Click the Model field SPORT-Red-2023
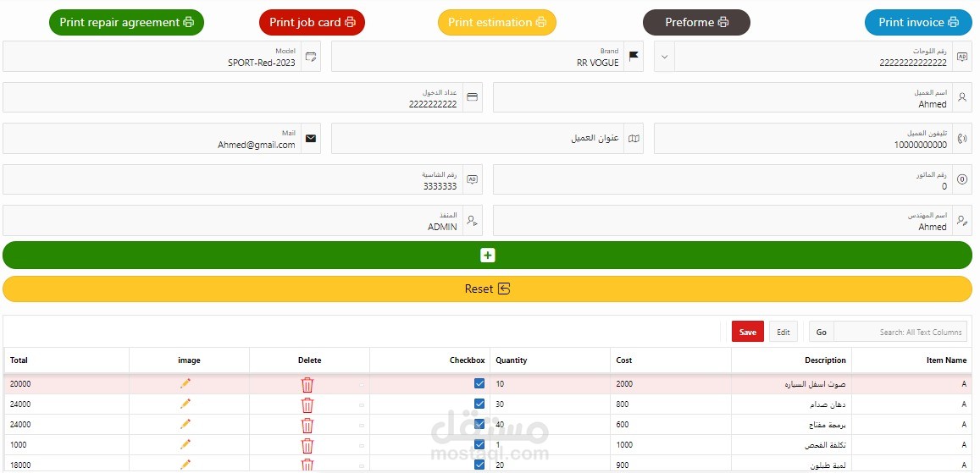 pos(152,57)
